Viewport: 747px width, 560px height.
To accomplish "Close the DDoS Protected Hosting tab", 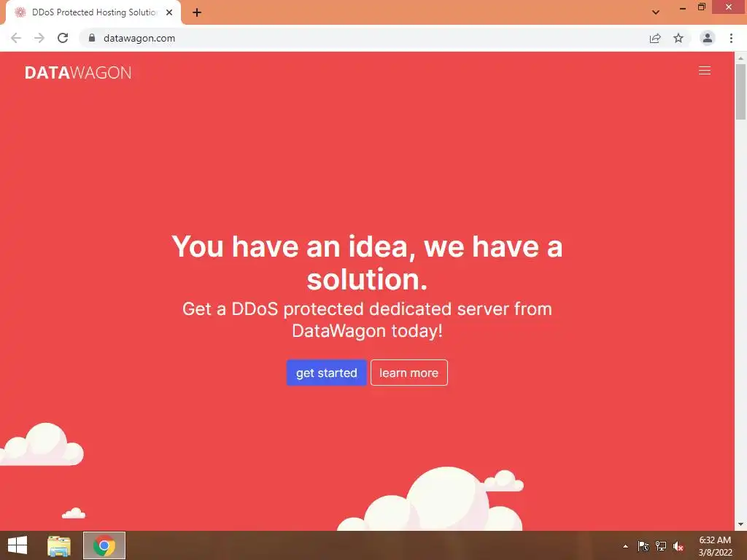I will 169,12.
